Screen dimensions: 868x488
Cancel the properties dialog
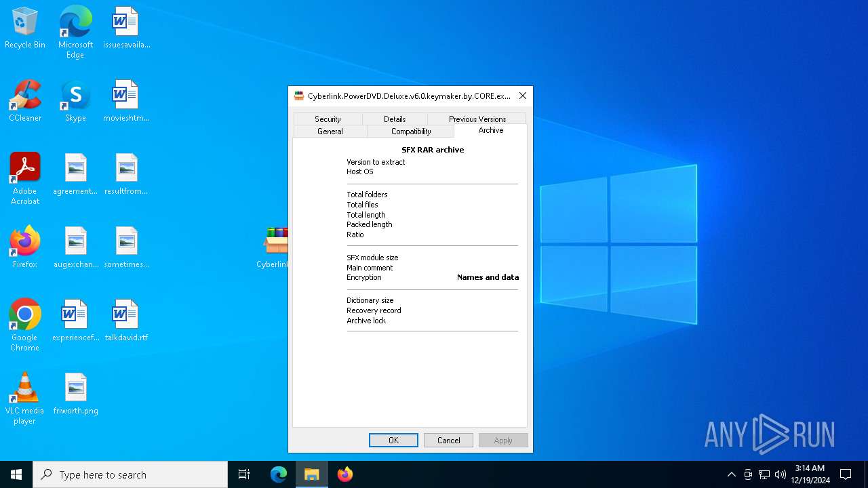tap(448, 441)
